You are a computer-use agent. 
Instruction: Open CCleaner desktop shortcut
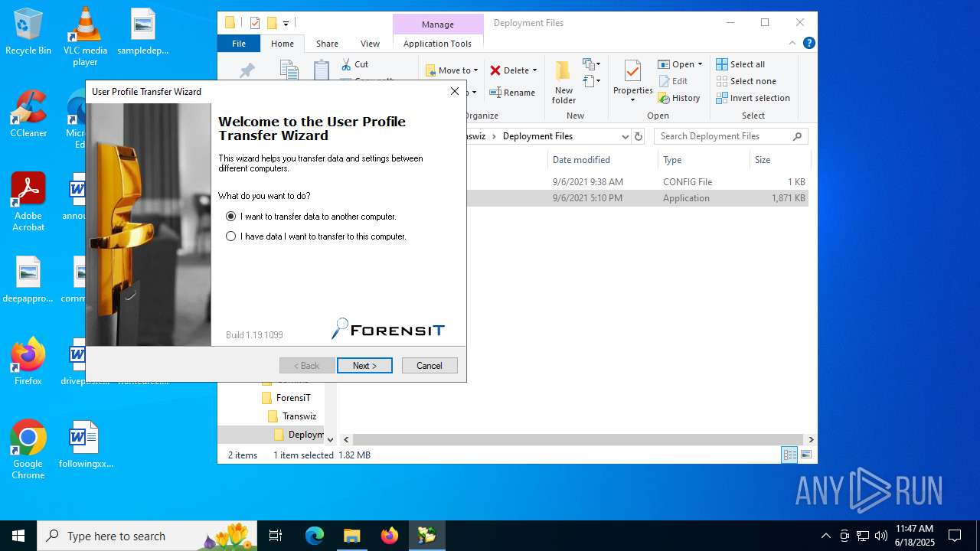coord(28,114)
